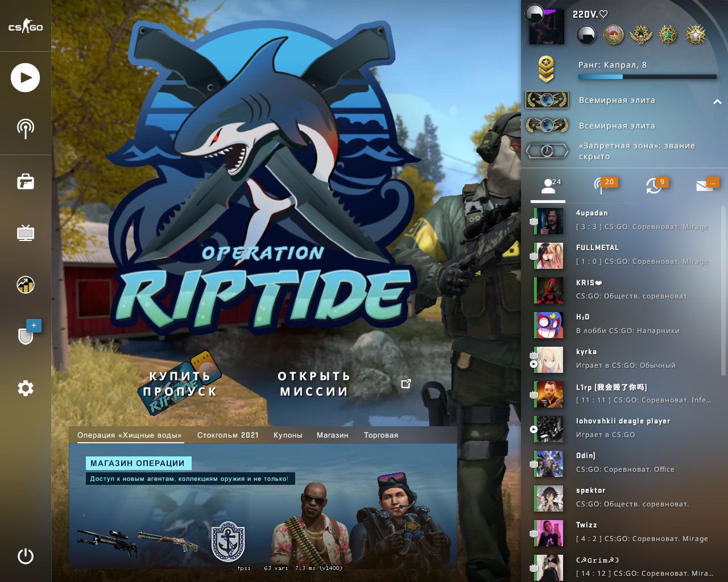
Task: Click the Открыть миссии button
Action: (x=314, y=384)
